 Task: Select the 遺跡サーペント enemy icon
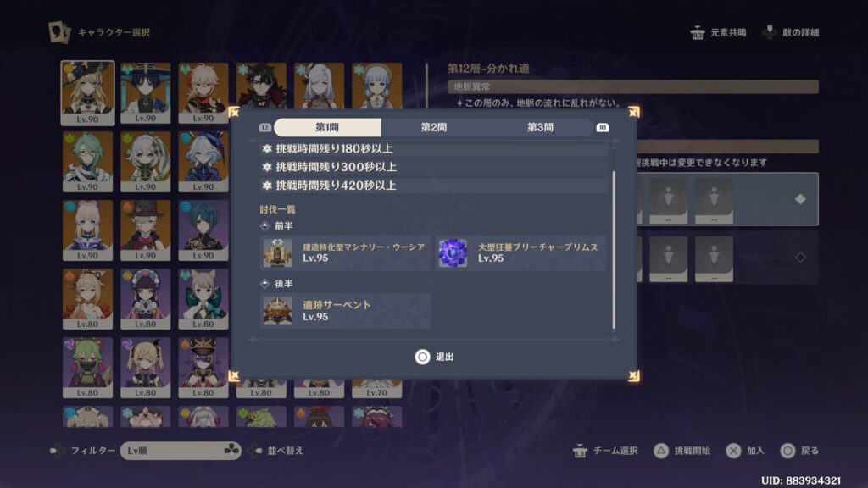[x=277, y=311]
